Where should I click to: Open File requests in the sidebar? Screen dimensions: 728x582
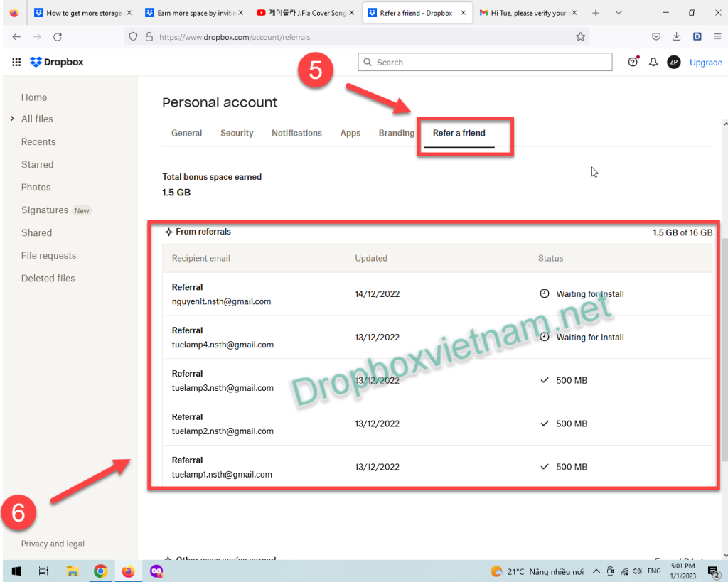point(48,256)
